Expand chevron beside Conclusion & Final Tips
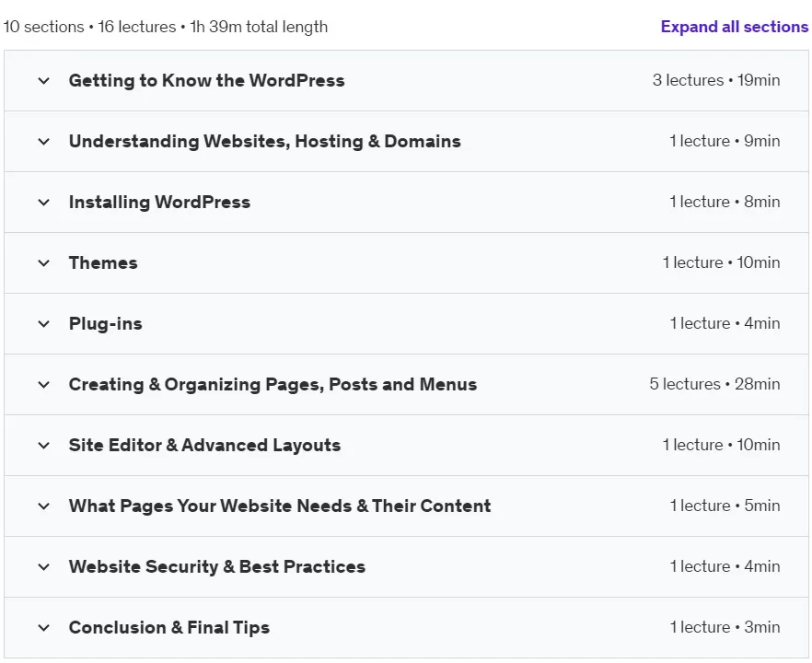Viewport: 812px width, 663px height. click(x=44, y=628)
